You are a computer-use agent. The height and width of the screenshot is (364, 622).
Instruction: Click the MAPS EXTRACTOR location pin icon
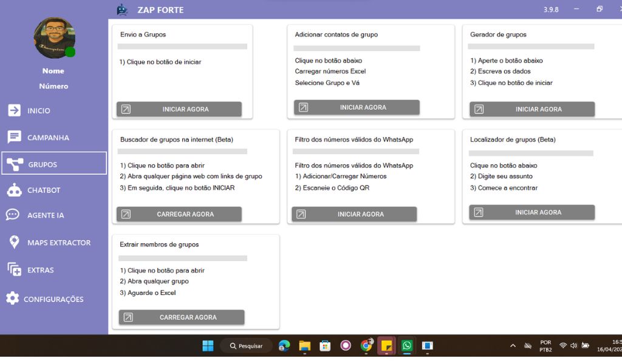[14, 242]
